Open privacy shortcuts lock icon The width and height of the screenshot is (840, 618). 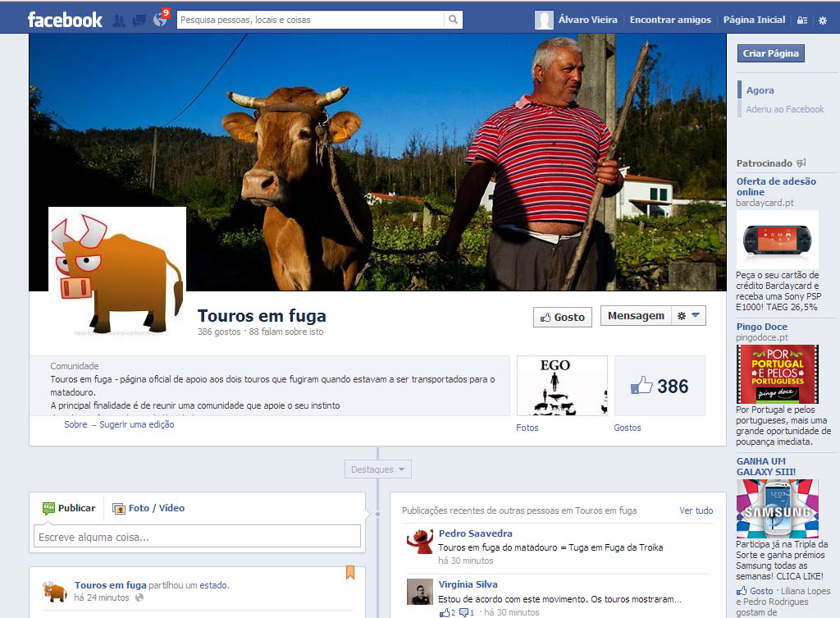[x=802, y=21]
